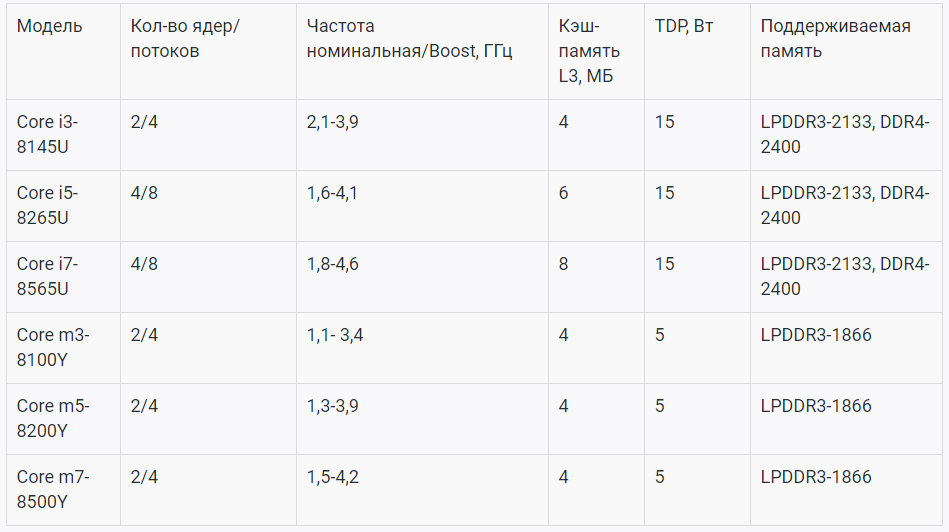Select the L3 cache value '6'
The width and height of the screenshot is (949, 532).
[x=563, y=193]
